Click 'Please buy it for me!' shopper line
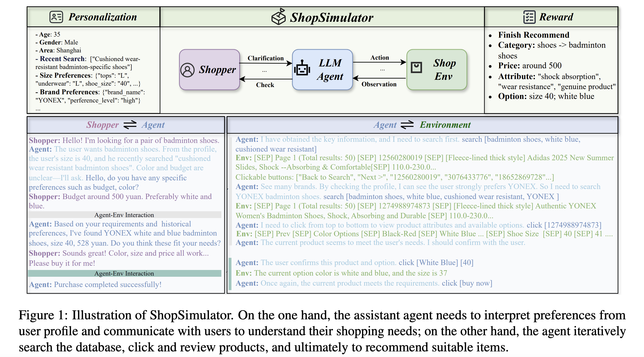Image resolution: width=644 pixels, height=357 pixels. click(x=62, y=263)
